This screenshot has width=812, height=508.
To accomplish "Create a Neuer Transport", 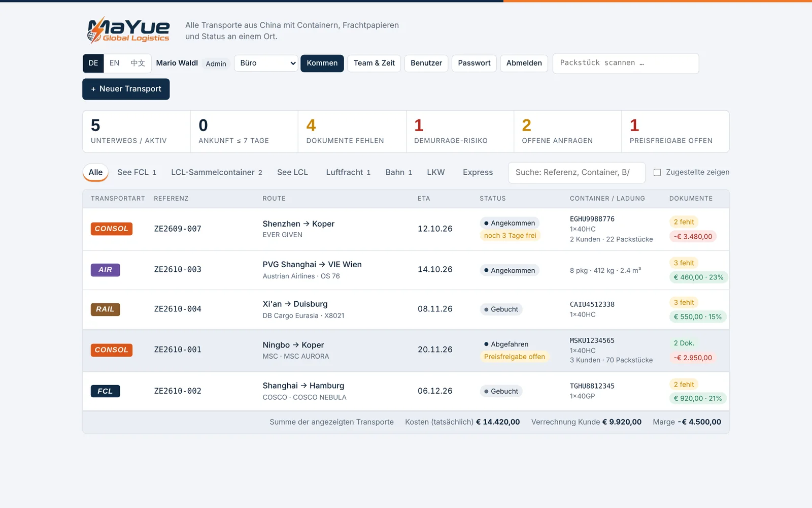I will pyautogui.click(x=126, y=89).
